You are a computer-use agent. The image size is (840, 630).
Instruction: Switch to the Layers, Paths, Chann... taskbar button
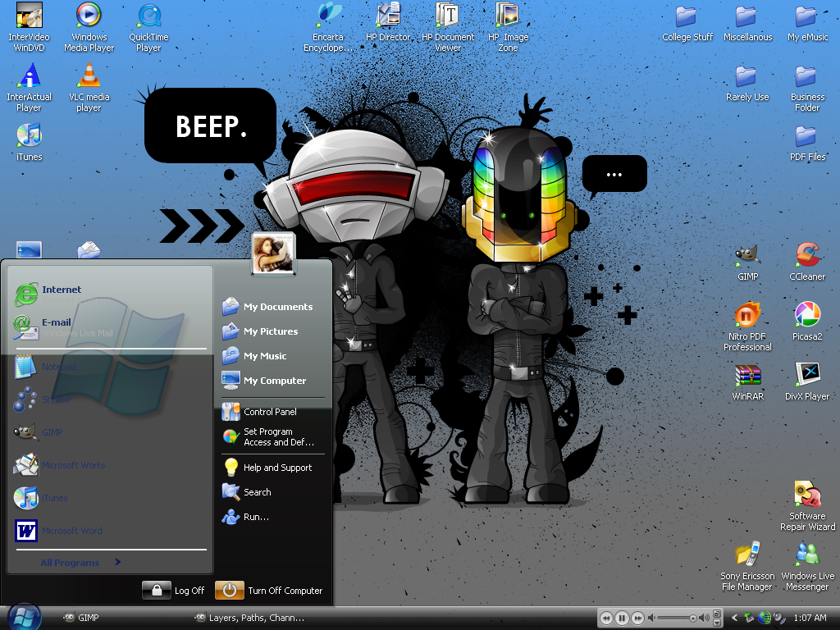(x=251, y=618)
